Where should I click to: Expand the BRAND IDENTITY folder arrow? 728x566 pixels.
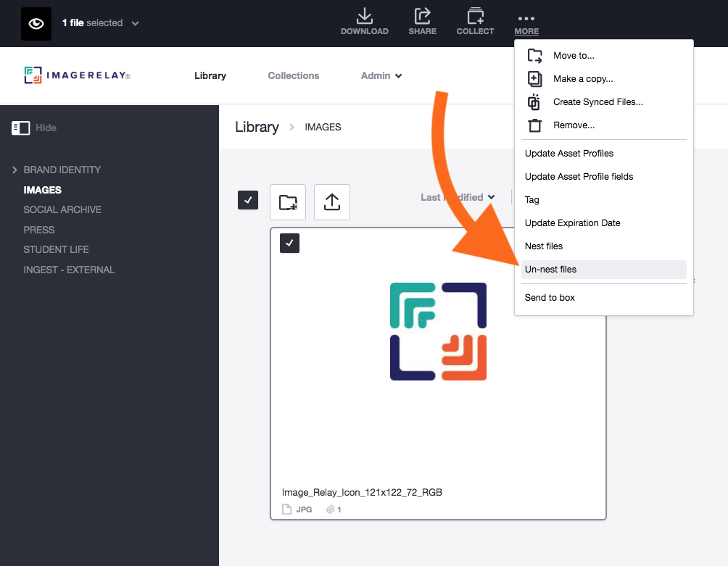tap(15, 170)
